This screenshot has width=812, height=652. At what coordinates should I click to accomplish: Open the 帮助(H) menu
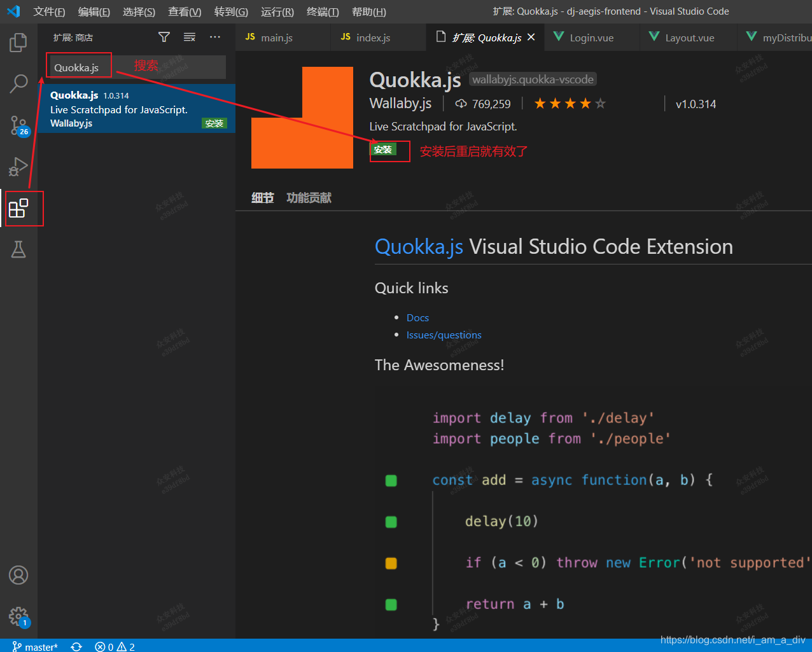[369, 11]
